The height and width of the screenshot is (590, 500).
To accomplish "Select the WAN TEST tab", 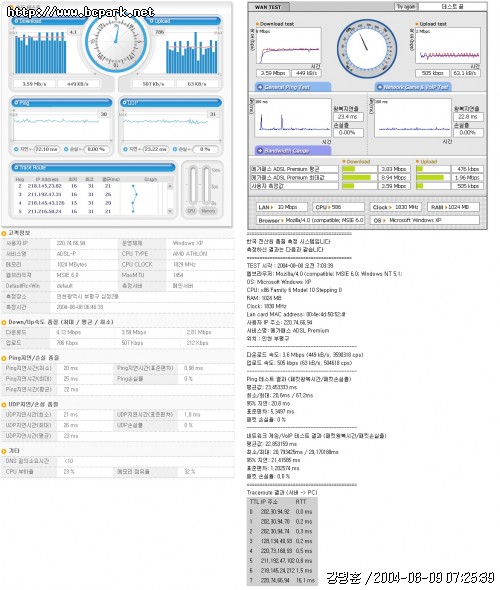I will click(269, 7).
